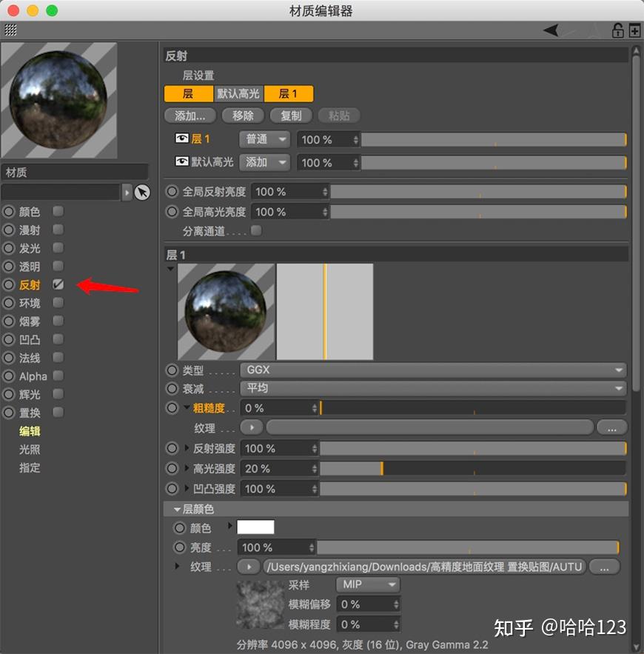Screen dimensions: 644x654
Task: Click the back navigation arrow near top right
Action: pos(551,30)
